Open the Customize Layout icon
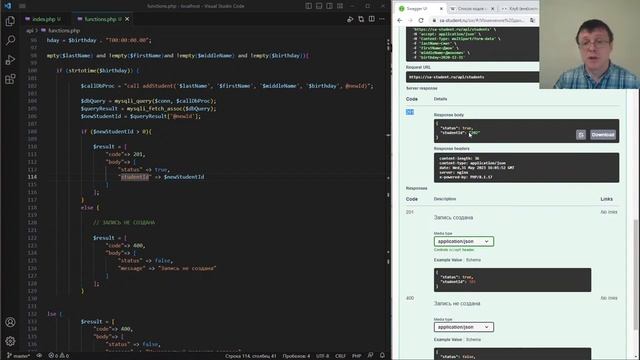 click(x=340, y=6)
